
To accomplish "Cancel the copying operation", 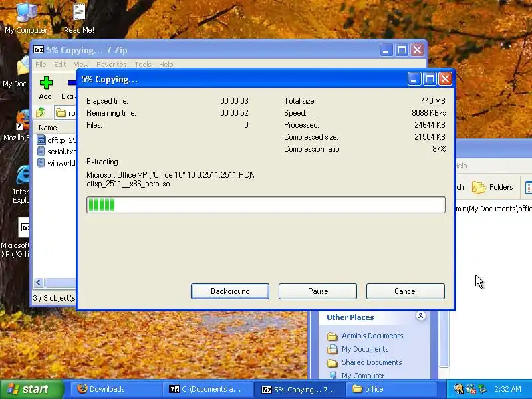I will [406, 291].
